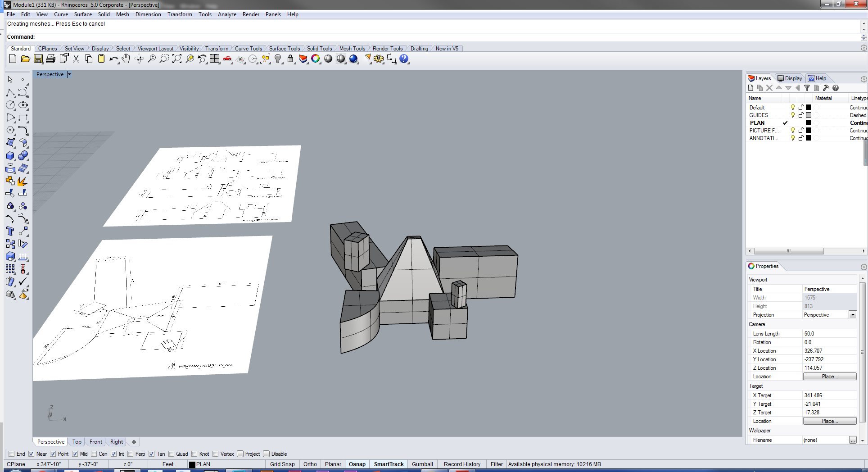
Task: Open the Options gear icon on the toolbar
Action: [x=378, y=59]
